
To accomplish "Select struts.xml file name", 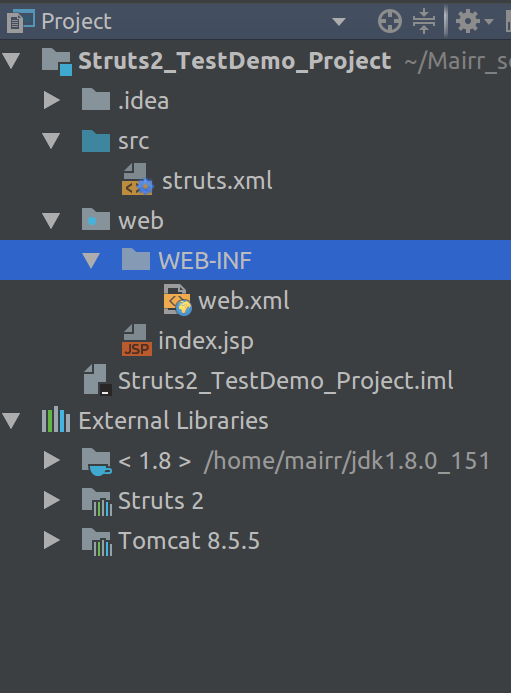I will tap(217, 181).
